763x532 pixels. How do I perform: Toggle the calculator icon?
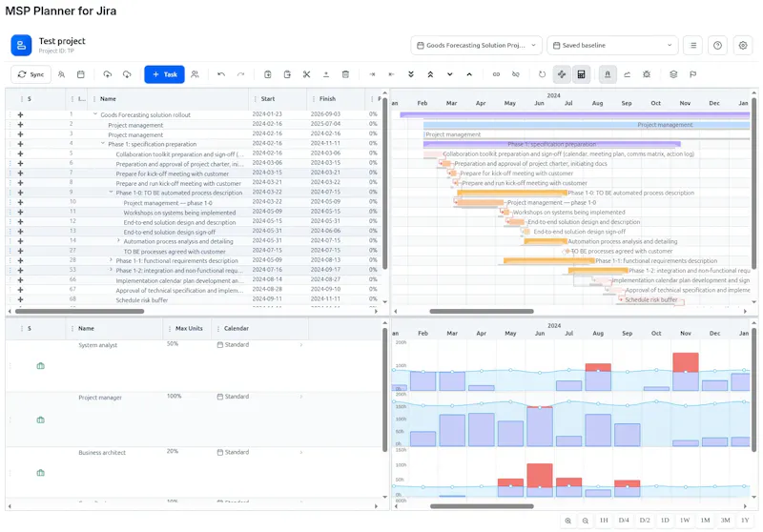point(581,74)
